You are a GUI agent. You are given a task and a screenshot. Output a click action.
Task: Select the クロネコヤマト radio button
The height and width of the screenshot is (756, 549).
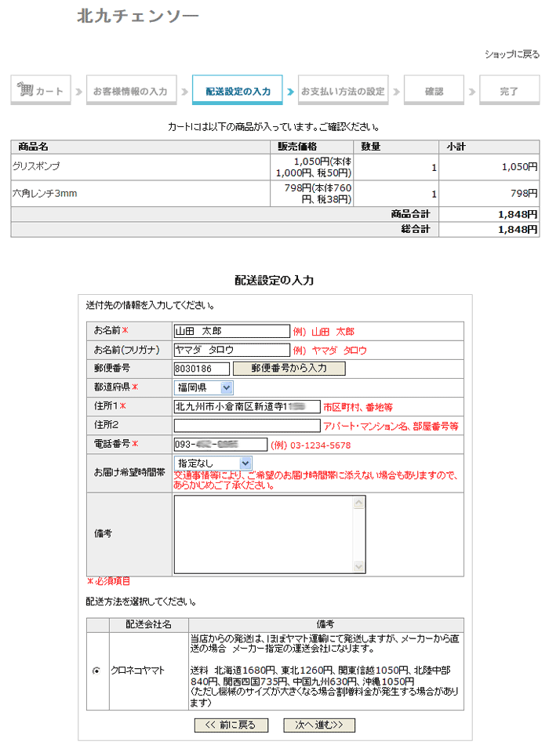pos(96,671)
